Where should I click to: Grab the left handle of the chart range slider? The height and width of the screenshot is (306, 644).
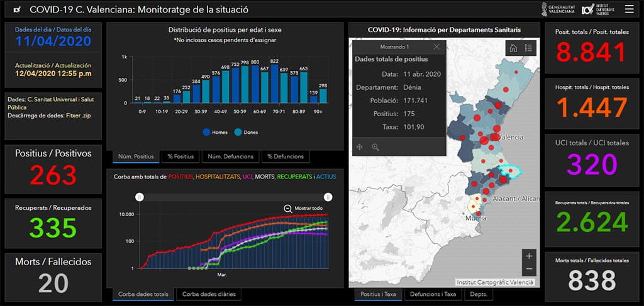pyautogui.click(x=140, y=197)
